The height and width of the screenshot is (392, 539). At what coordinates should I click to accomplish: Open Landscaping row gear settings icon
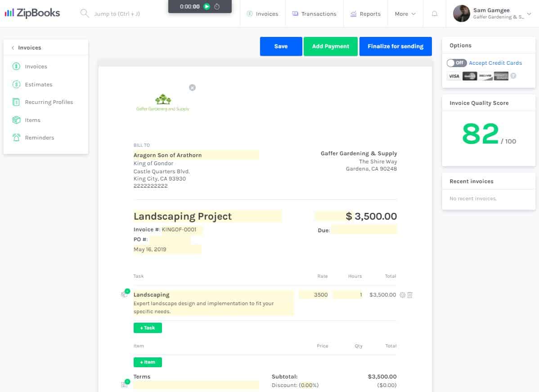pos(403,295)
